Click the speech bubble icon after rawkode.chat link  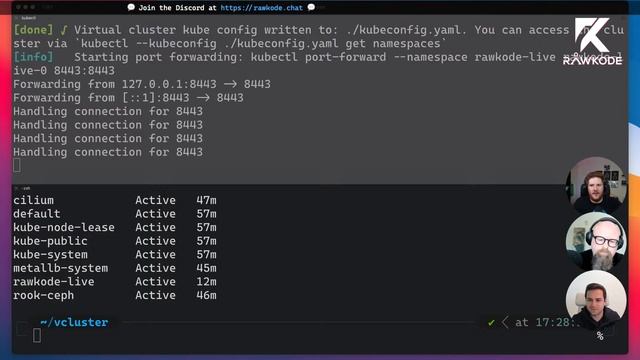pyautogui.click(x=311, y=7)
